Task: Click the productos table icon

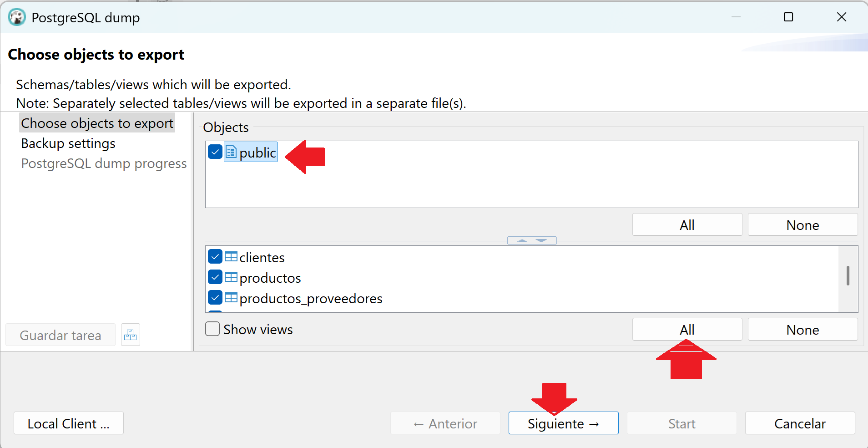Action: click(231, 277)
